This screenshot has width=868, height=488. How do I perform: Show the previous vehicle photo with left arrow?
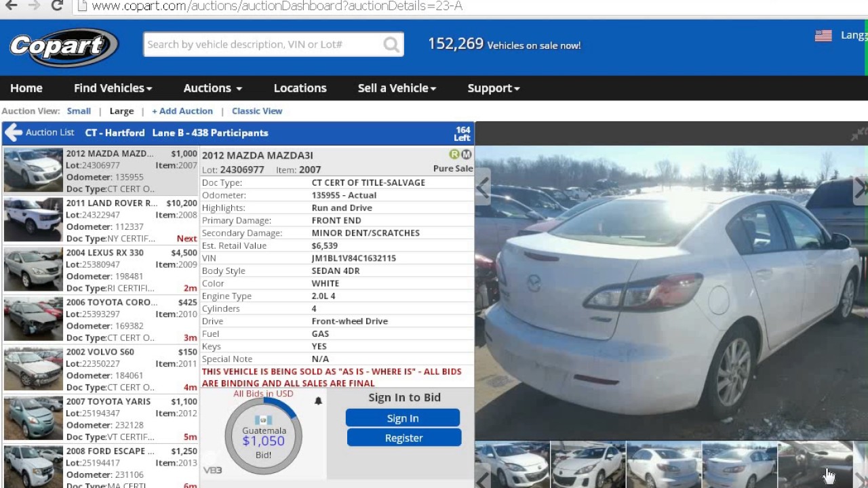[482, 188]
